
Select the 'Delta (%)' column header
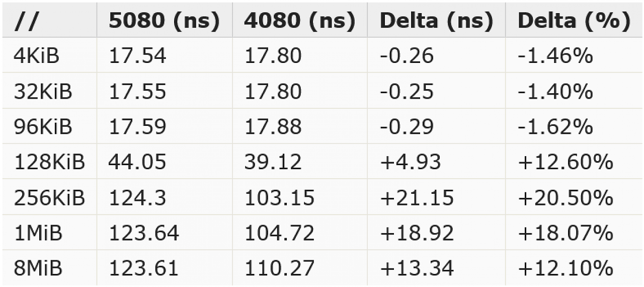point(574,21)
